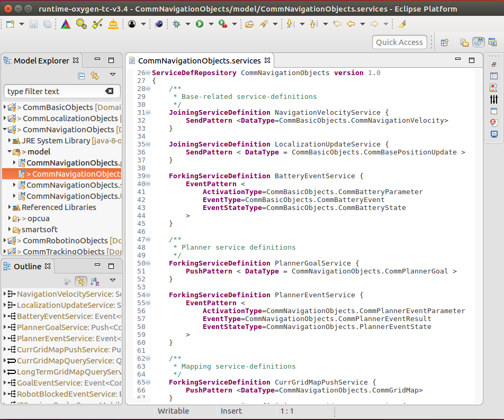Viewport: 504px width, 420px height.
Task: Click the colorful triangle toolbar icon
Action: [65, 24]
